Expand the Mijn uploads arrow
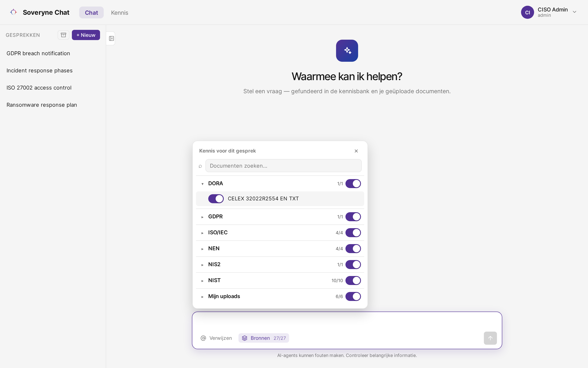The width and height of the screenshot is (588, 368). click(x=202, y=297)
